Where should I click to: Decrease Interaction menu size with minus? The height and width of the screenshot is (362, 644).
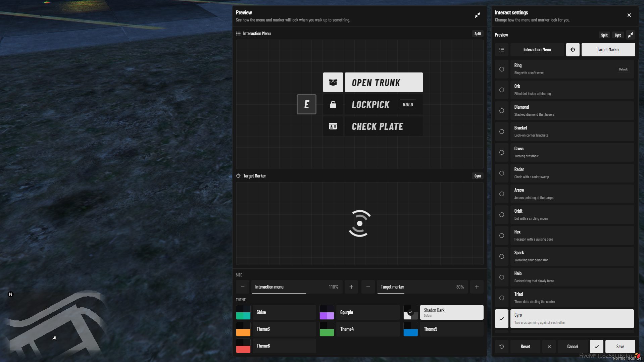pyautogui.click(x=243, y=287)
